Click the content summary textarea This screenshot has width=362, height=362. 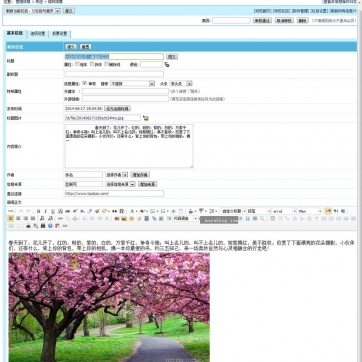pos(129,146)
